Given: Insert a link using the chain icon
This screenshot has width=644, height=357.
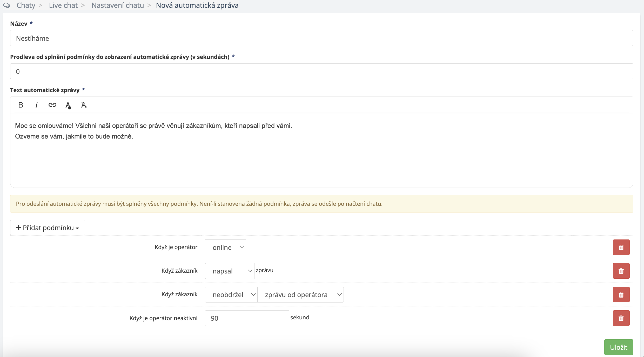Looking at the screenshot, I should (52, 105).
